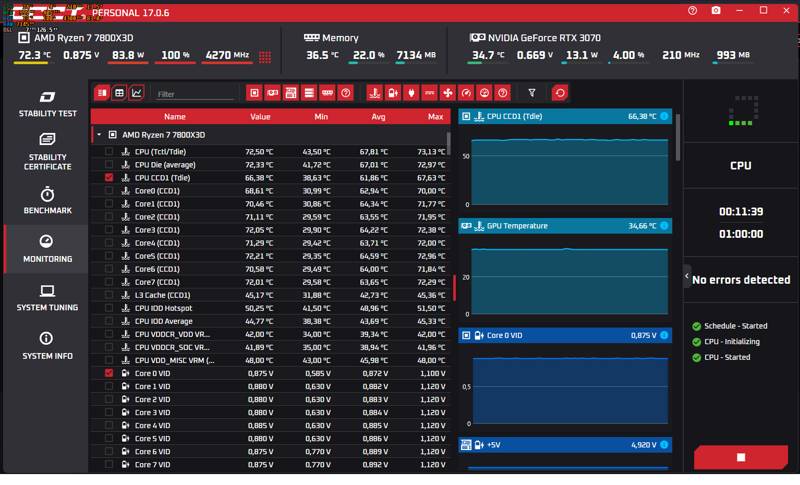800x485 pixels.
Task: Click the 'Schedule - Started' log entry
Action: coord(736,325)
